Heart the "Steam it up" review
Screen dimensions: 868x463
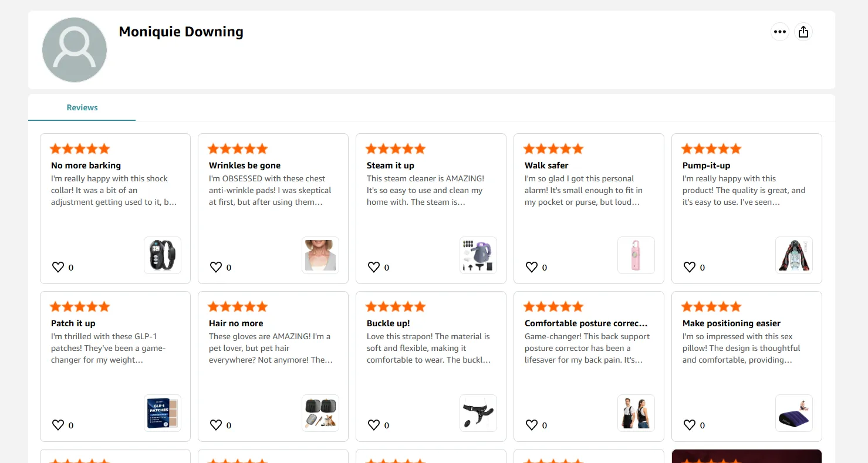pos(374,268)
